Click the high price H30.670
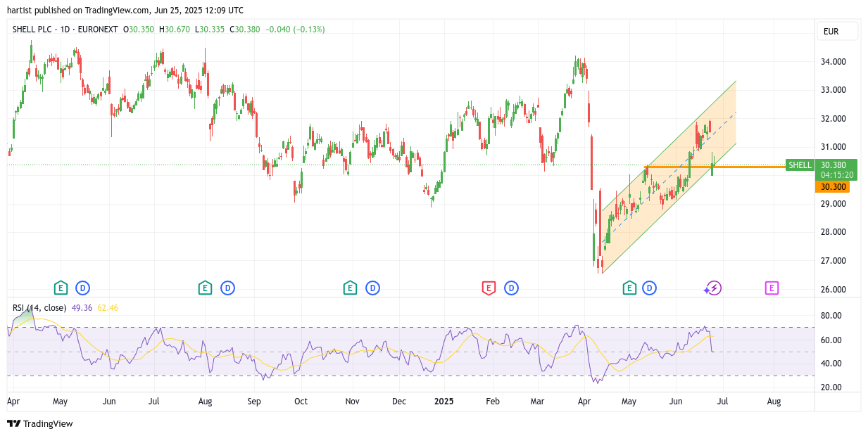868x436 pixels. click(x=174, y=30)
